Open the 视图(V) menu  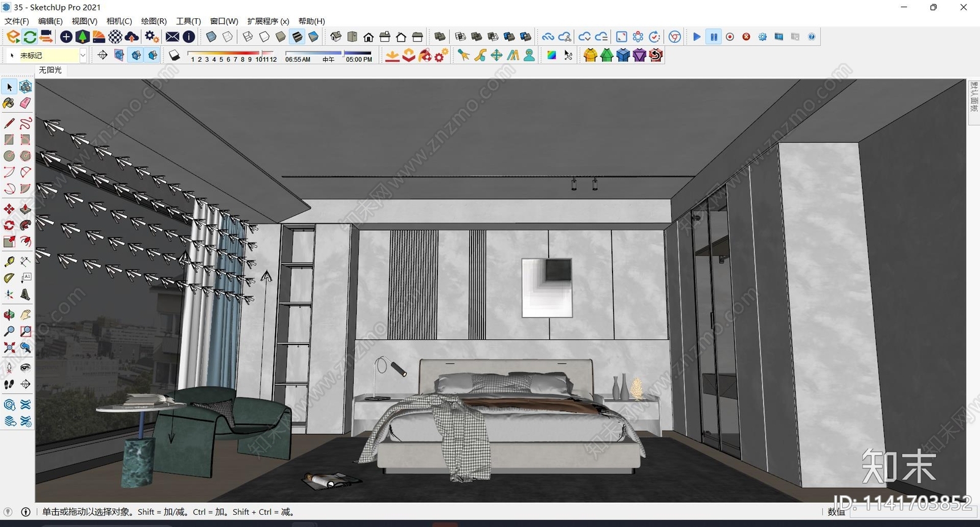[85, 21]
